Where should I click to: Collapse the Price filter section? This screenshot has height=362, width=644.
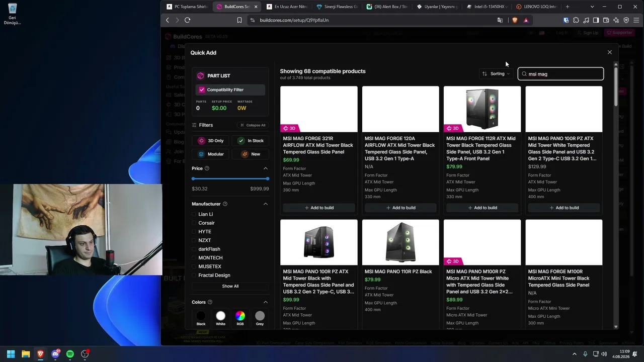coord(266,168)
